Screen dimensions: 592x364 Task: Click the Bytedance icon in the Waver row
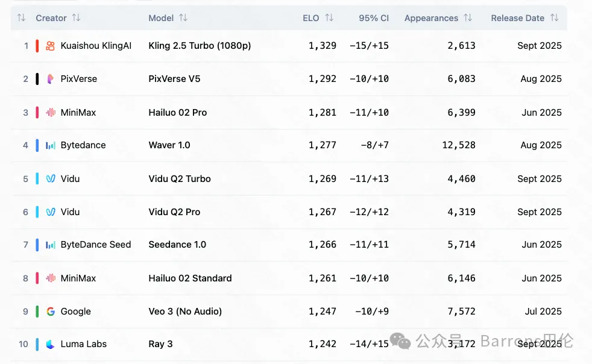click(51, 145)
